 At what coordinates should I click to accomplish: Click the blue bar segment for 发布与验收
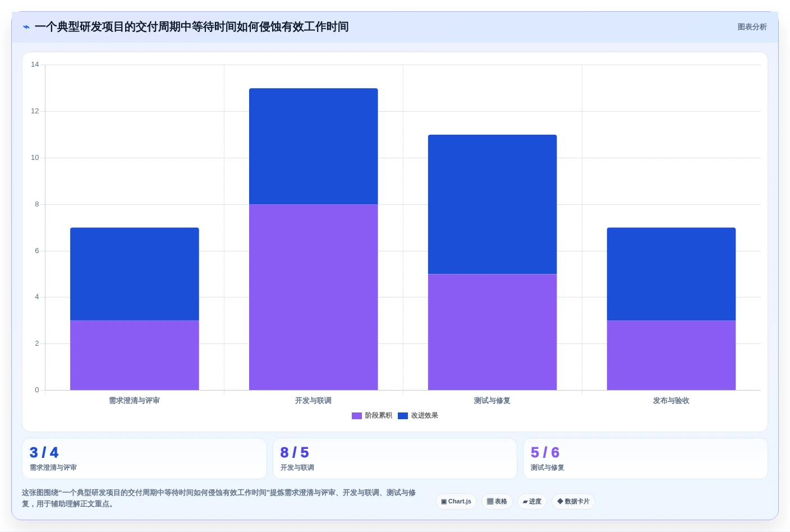tap(672, 274)
